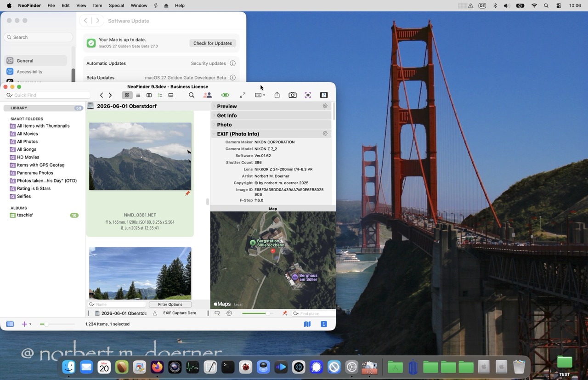Image resolution: width=588 pixels, height=380 pixels.
Task: Switch NeoFinder to icon grid view
Action: pyautogui.click(x=127, y=95)
